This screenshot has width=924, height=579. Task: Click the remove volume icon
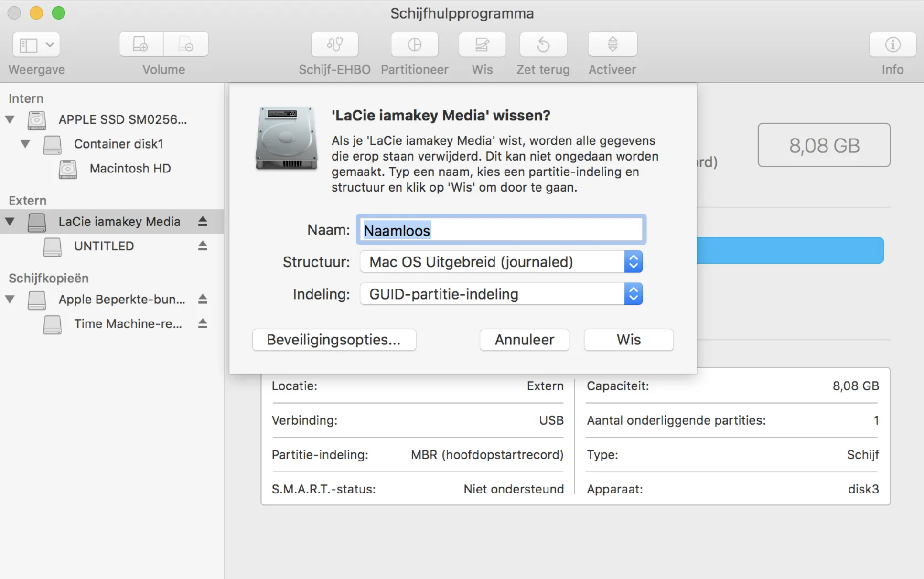point(186,44)
